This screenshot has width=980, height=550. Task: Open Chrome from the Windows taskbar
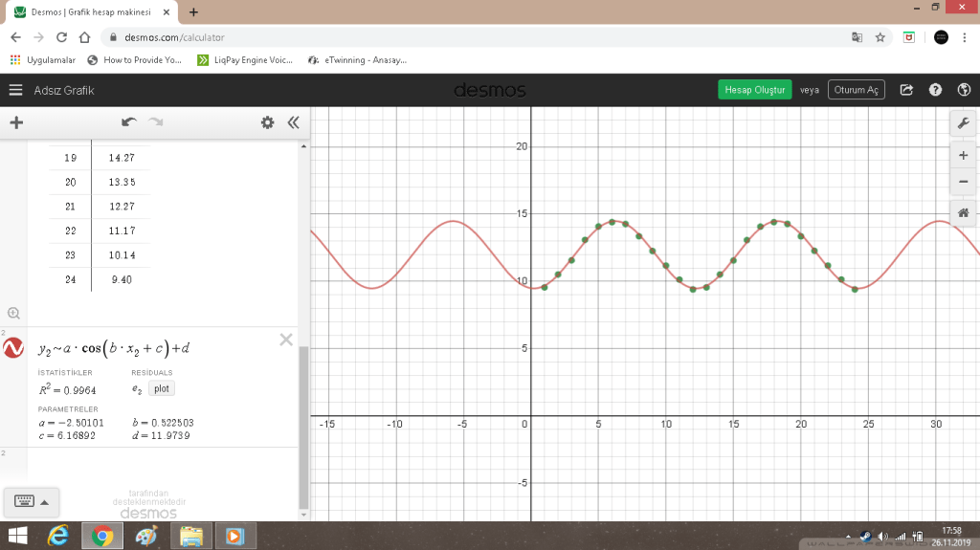pos(101,537)
